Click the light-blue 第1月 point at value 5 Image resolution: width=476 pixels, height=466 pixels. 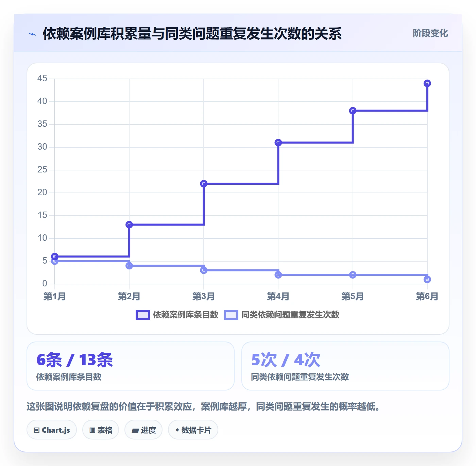pos(55,261)
